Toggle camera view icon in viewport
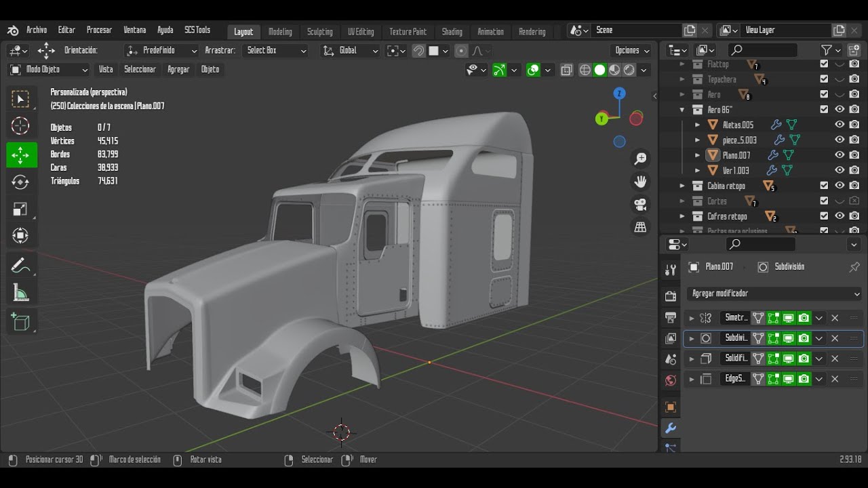The width and height of the screenshot is (868, 488). [x=640, y=204]
